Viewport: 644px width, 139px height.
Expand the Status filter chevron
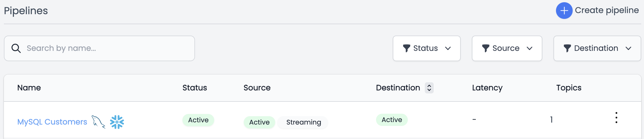448,48
